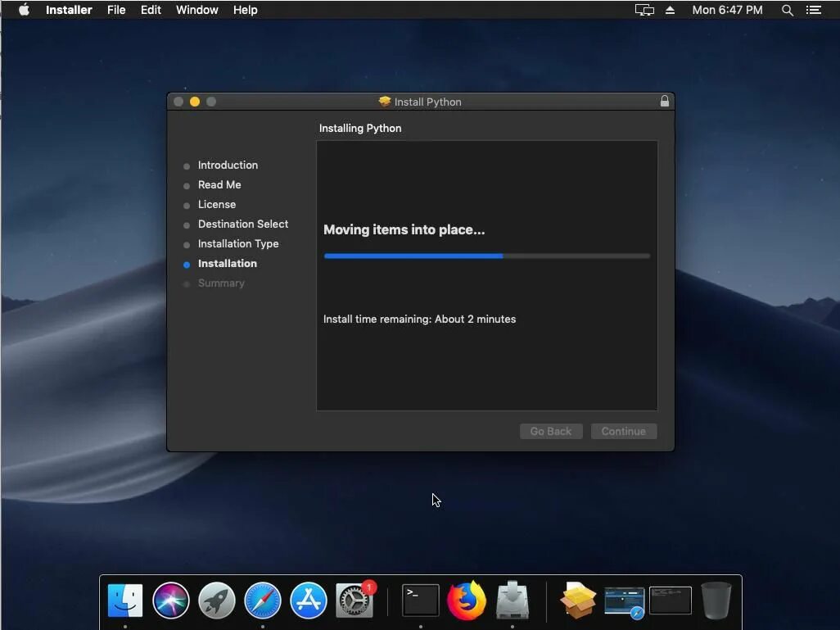Select the Introduction step

[228, 165]
